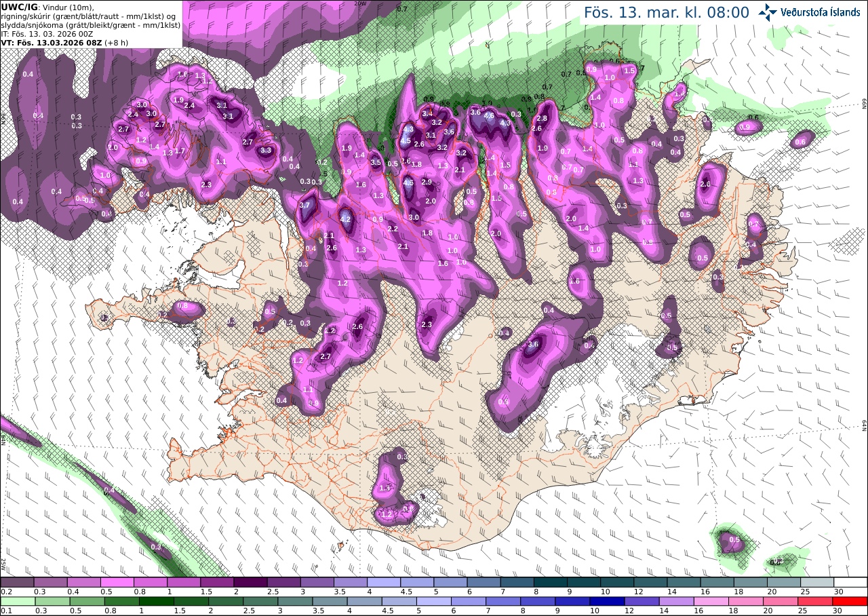The width and height of the screenshot is (868, 616).
Task: Pick the upper legend swatch starting at 4
Action: tap(384, 582)
